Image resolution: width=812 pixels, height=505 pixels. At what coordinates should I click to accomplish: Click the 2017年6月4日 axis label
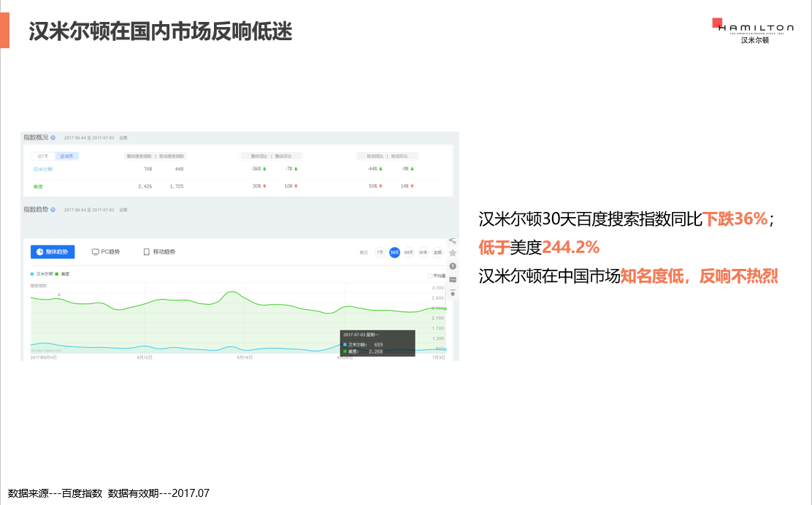[x=44, y=358]
